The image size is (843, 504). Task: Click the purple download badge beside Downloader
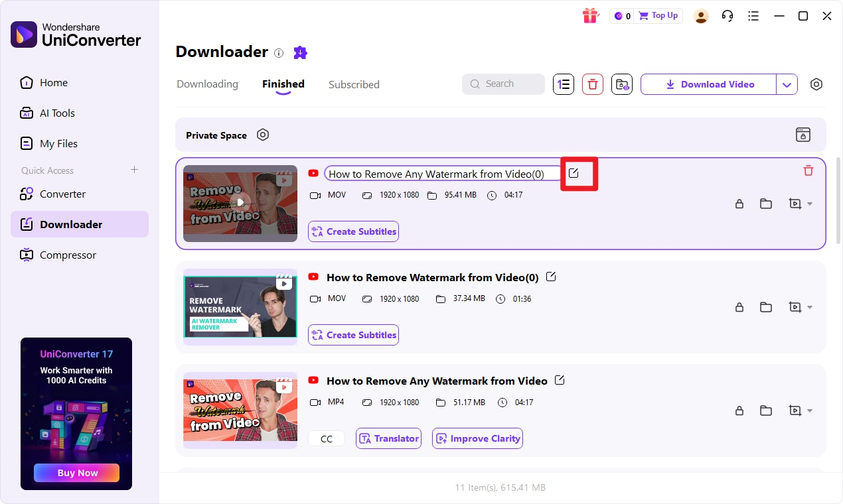point(300,52)
